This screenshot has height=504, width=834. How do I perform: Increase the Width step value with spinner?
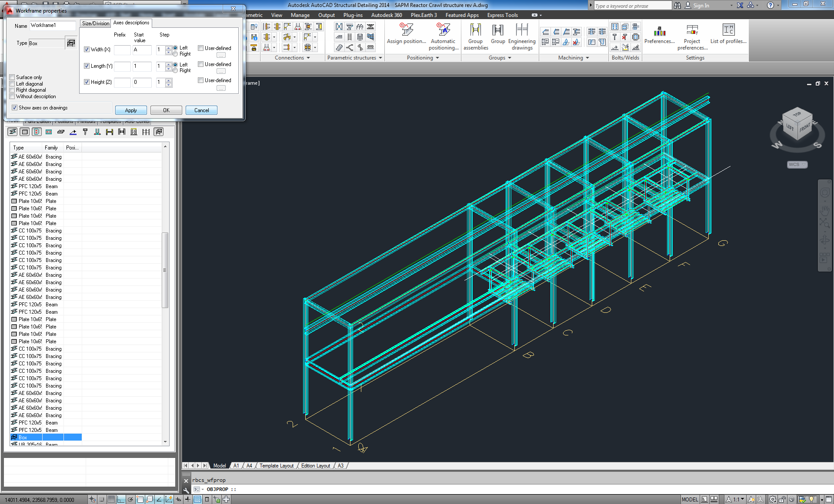(x=169, y=47)
